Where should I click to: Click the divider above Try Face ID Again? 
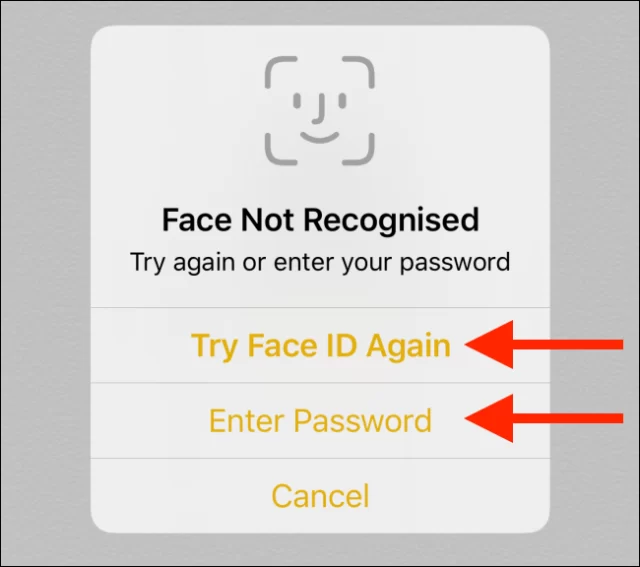(x=320, y=307)
